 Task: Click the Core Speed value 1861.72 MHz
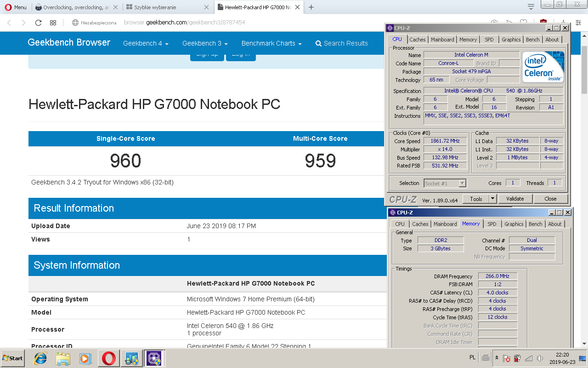click(x=445, y=141)
